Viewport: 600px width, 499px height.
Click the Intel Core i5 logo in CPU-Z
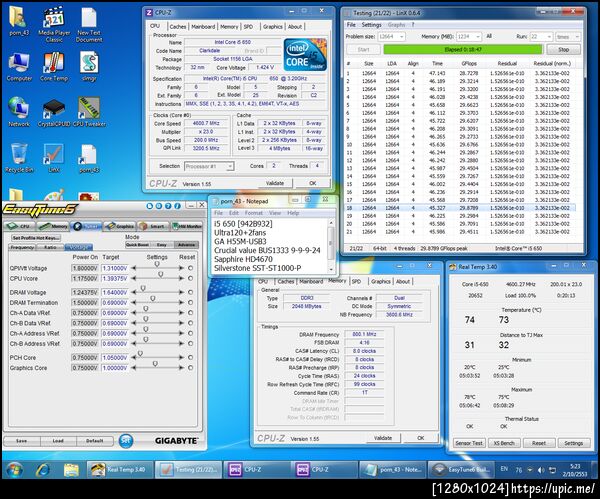coord(305,54)
